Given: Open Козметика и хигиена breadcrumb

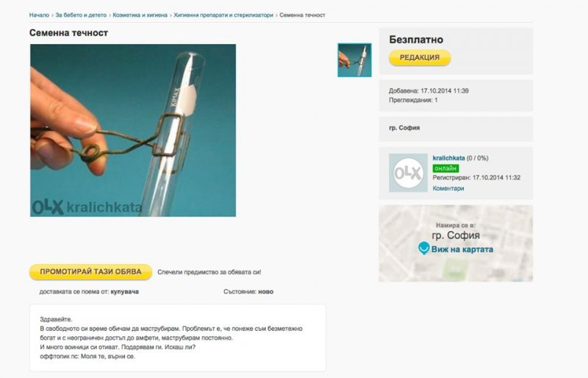Looking at the screenshot, I should point(140,15).
